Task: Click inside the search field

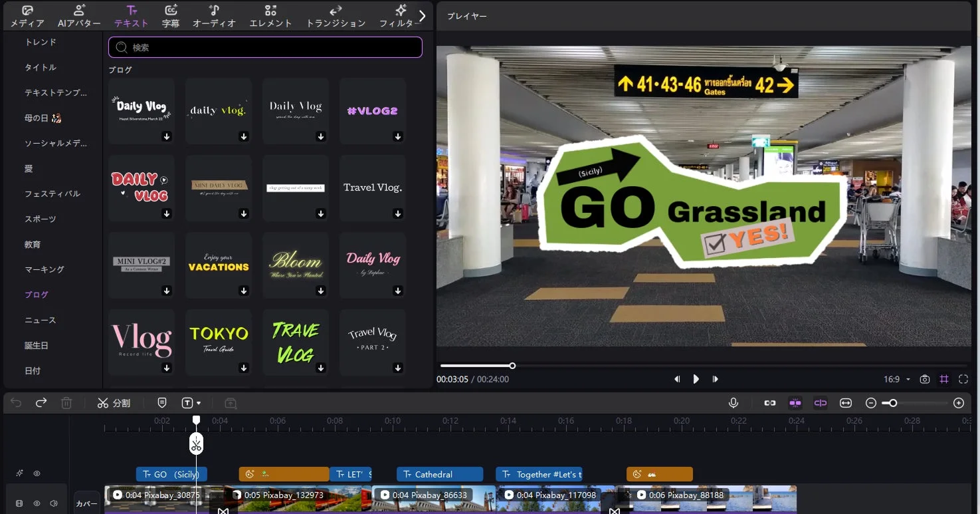Action: 265,47
